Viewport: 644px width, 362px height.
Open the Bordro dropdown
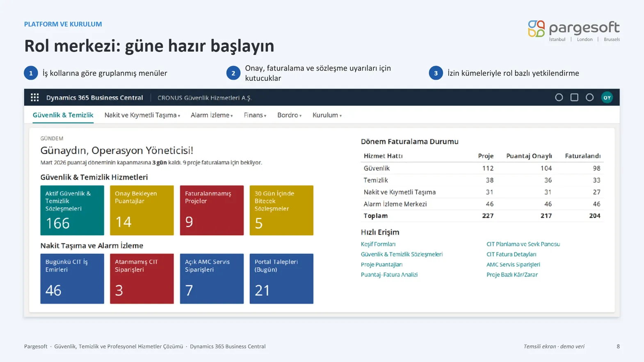pyautogui.click(x=290, y=115)
